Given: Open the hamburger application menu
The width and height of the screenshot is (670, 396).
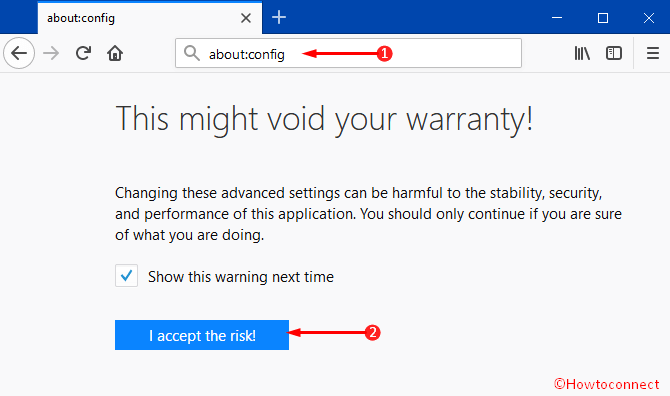Looking at the screenshot, I should click(x=652, y=53).
